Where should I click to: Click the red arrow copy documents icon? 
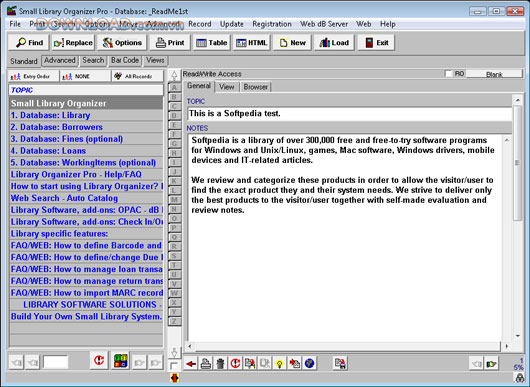coord(294,364)
